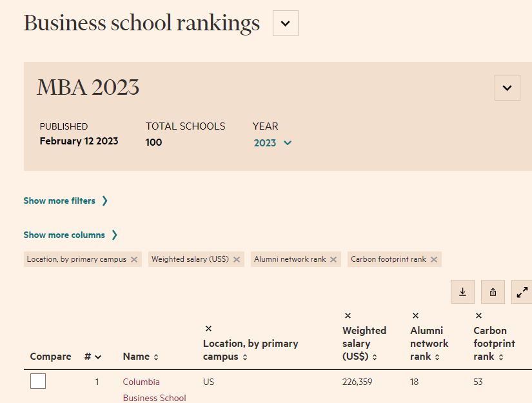Remove the Carbon footprint rank column header X
532x403 pixels.
(x=479, y=315)
